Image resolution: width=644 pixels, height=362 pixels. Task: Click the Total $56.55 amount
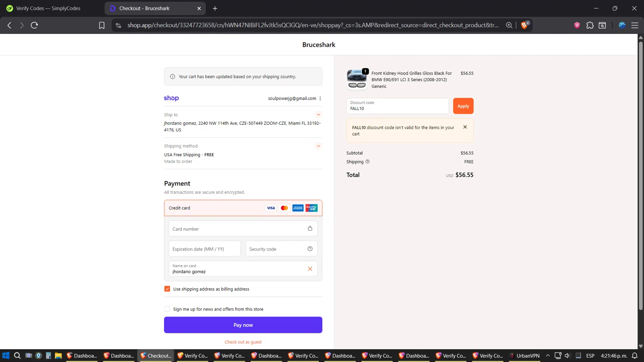[x=464, y=175]
